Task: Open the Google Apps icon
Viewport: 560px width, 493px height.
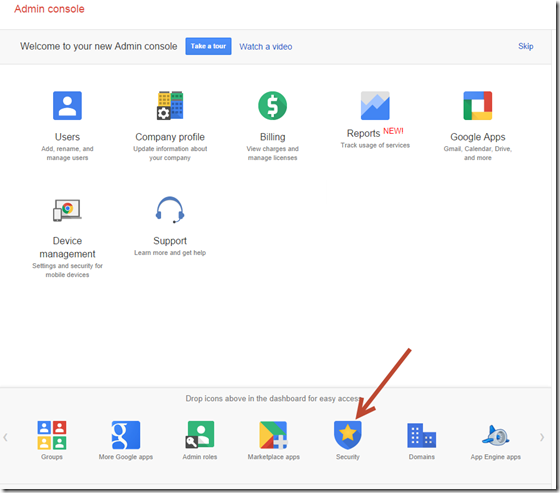Action: point(478,106)
